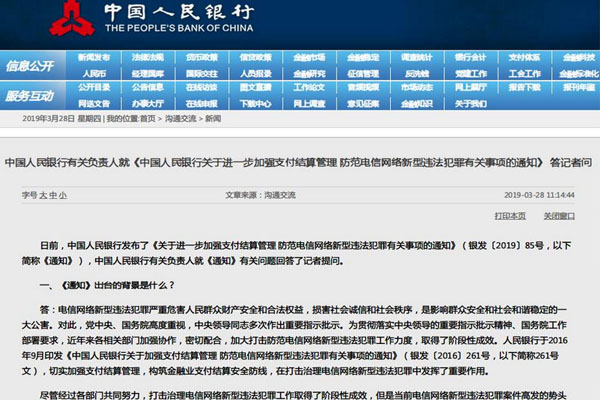Open 公告信息 navigation link
Screen dimensions: 600x400
148,87
